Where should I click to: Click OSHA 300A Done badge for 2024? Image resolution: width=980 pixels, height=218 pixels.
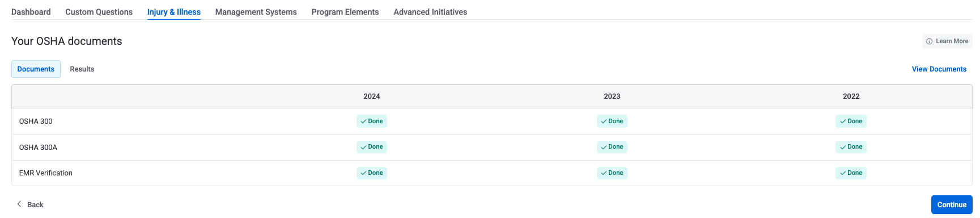point(372,147)
